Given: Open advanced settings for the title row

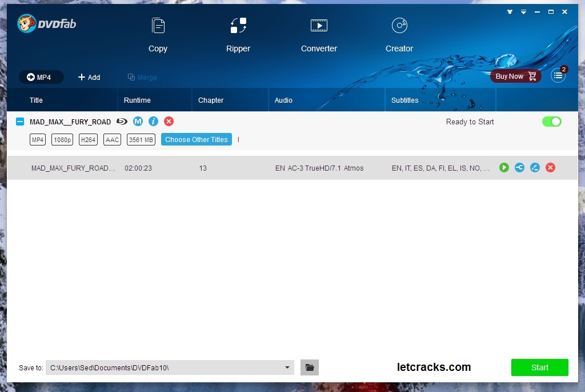Looking at the screenshot, I should click(519, 168).
